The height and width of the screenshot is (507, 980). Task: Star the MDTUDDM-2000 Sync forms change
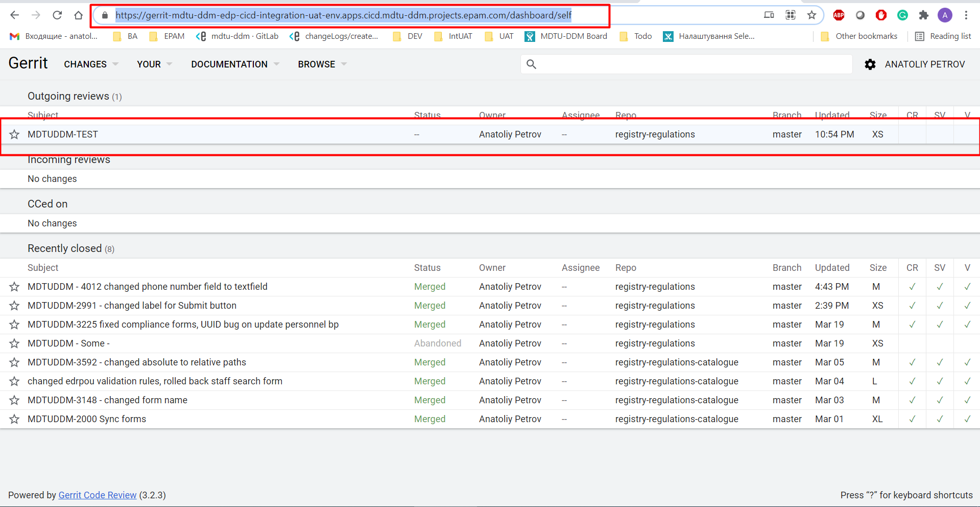[14, 419]
